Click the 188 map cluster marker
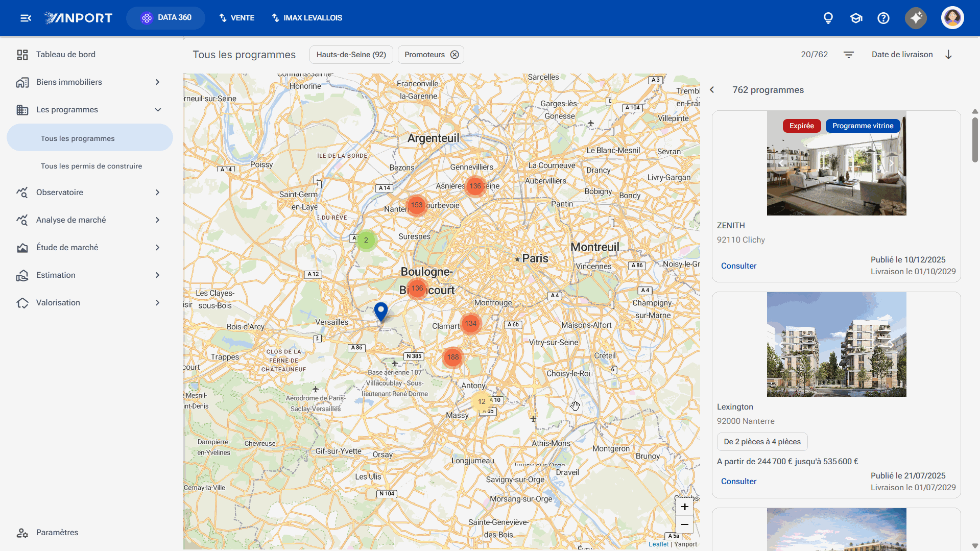980x551 pixels. (453, 357)
